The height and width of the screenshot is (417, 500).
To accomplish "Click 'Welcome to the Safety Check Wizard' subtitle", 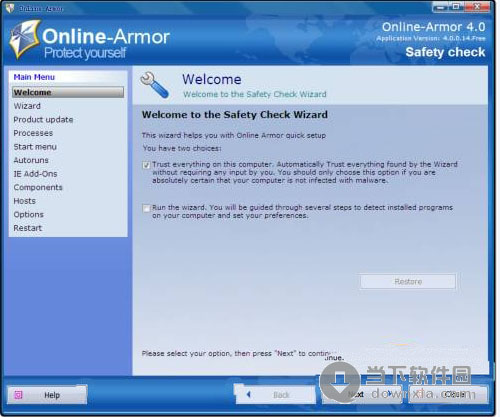I will [x=255, y=94].
